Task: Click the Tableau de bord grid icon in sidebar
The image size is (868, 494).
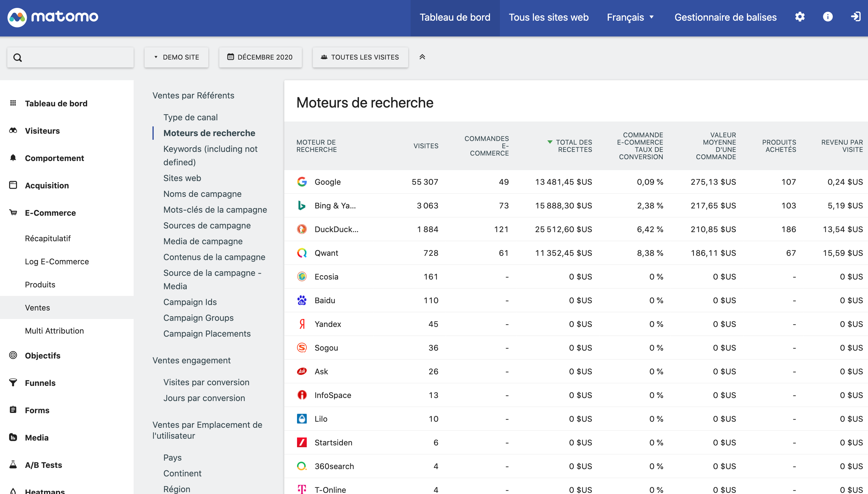Action: coord(13,103)
